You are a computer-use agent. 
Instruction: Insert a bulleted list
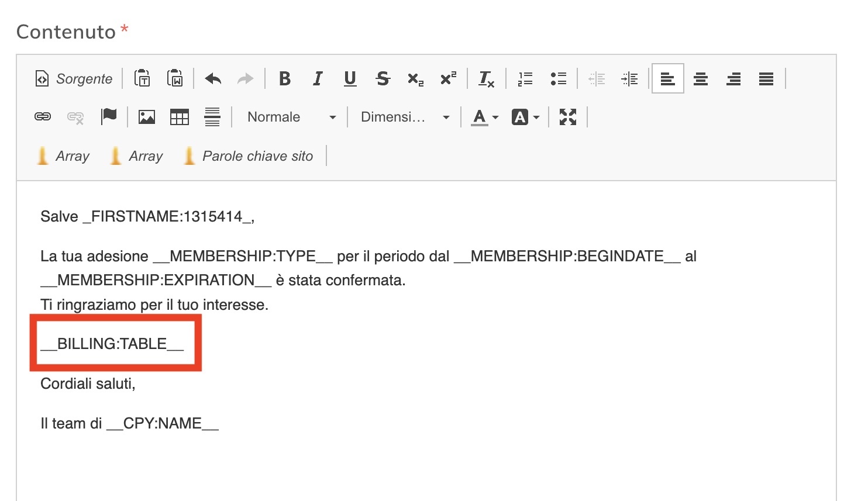[x=558, y=79]
